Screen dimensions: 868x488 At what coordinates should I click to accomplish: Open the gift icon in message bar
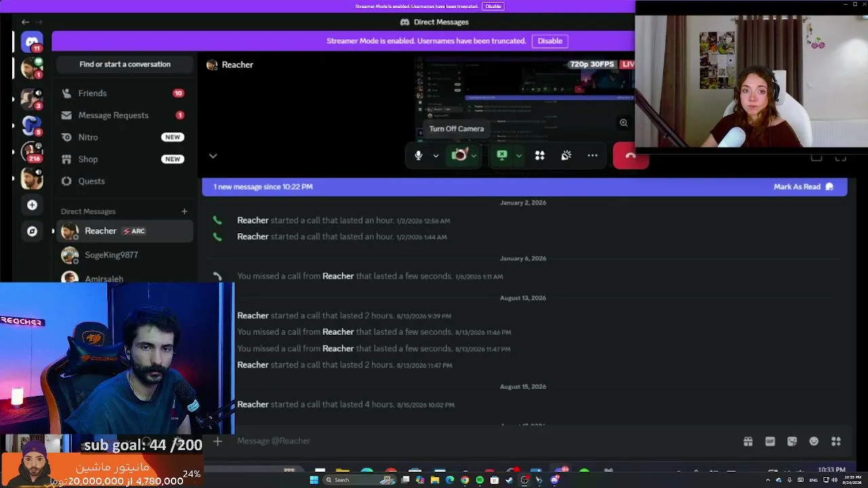748,441
